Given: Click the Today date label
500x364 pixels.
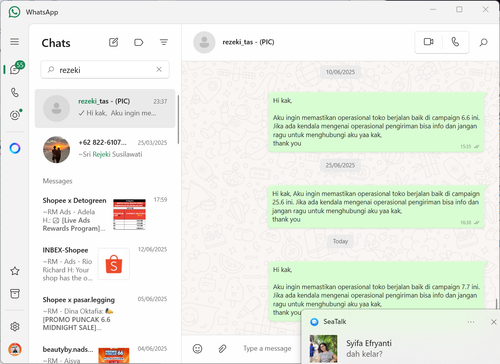Looking at the screenshot, I should [x=340, y=241].
